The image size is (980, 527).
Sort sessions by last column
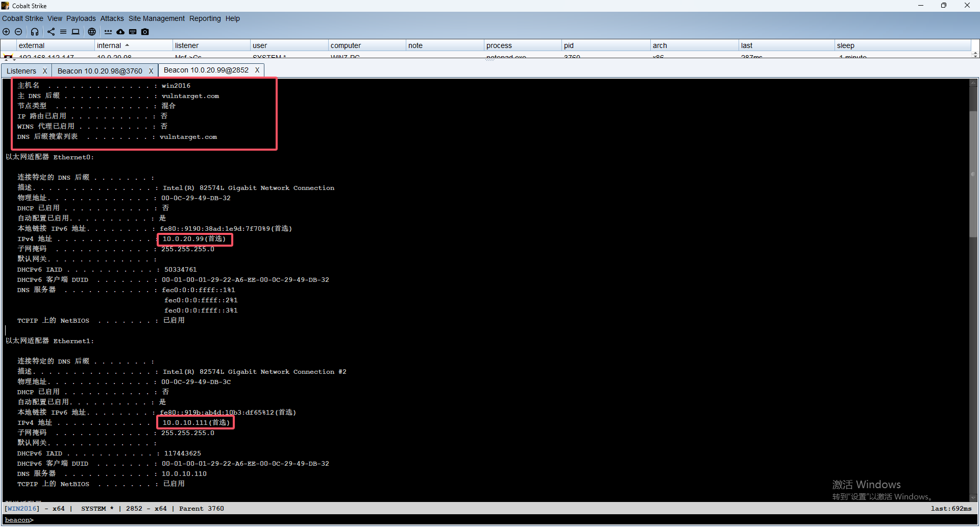coord(787,45)
